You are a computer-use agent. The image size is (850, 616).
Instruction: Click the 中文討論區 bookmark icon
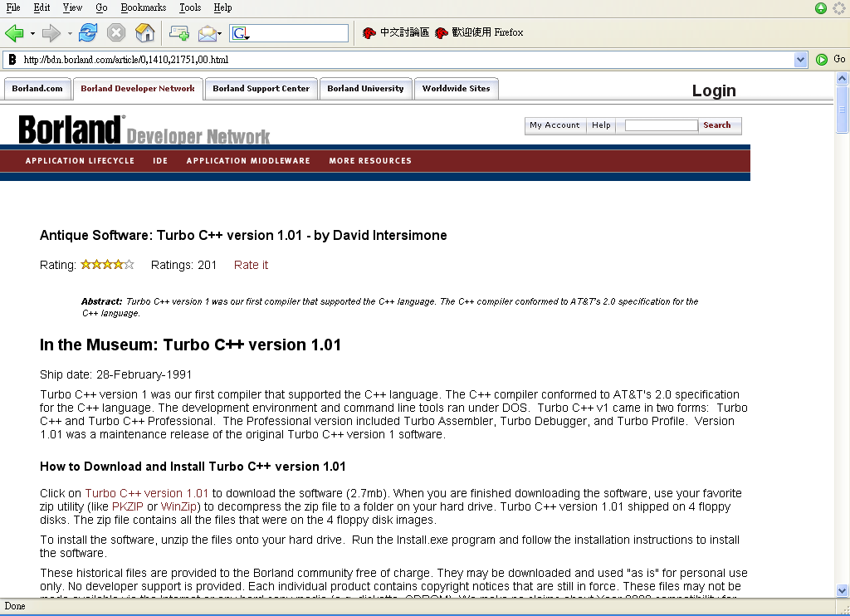pyautogui.click(x=369, y=33)
